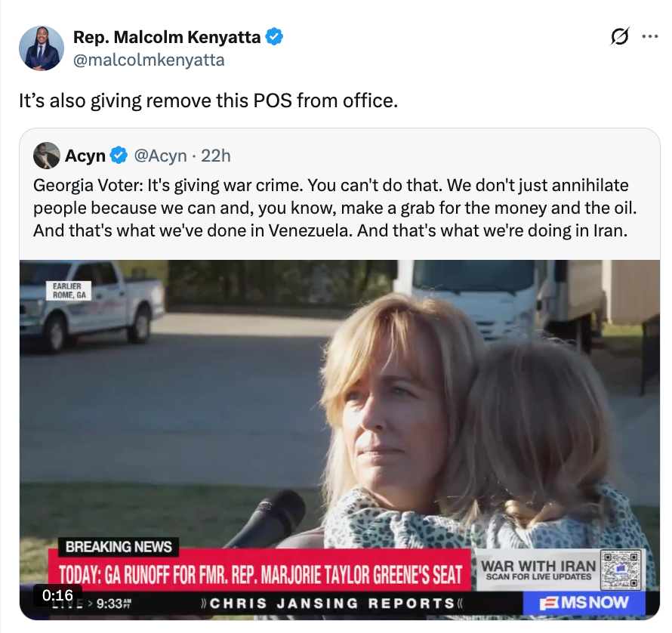Click the MS NOW logo in video

point(584,603)
